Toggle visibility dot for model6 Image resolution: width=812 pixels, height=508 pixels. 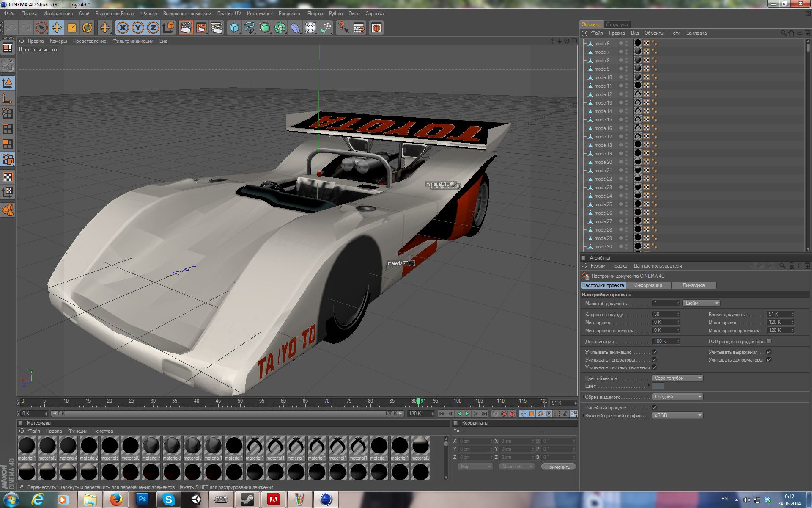[621, 43]
